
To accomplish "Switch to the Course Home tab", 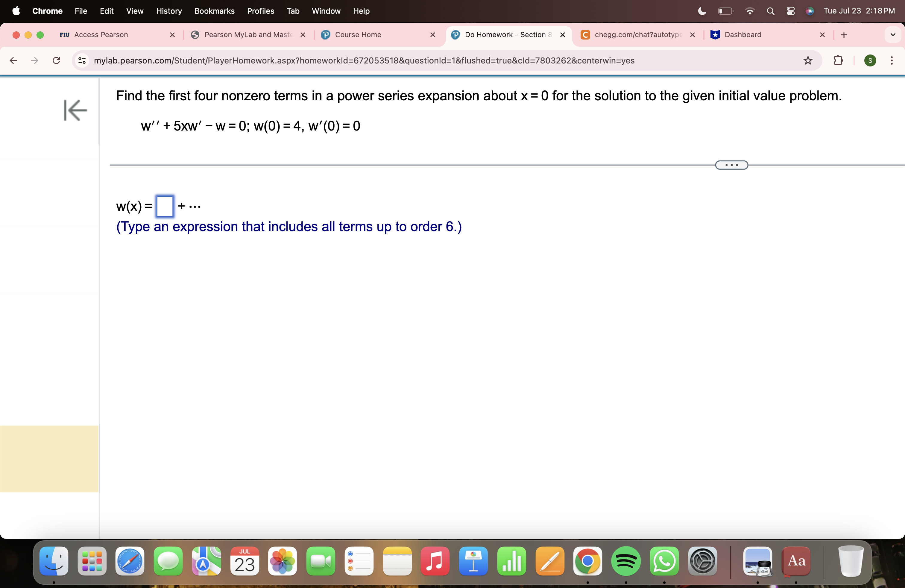I will point(357,35).
